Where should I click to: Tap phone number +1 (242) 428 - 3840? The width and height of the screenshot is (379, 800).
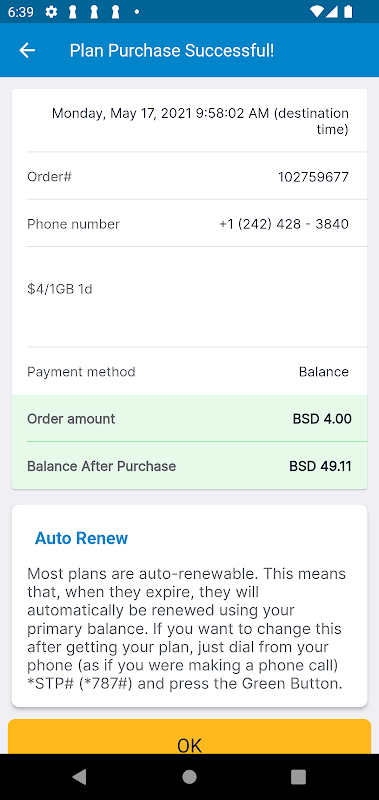284,224
